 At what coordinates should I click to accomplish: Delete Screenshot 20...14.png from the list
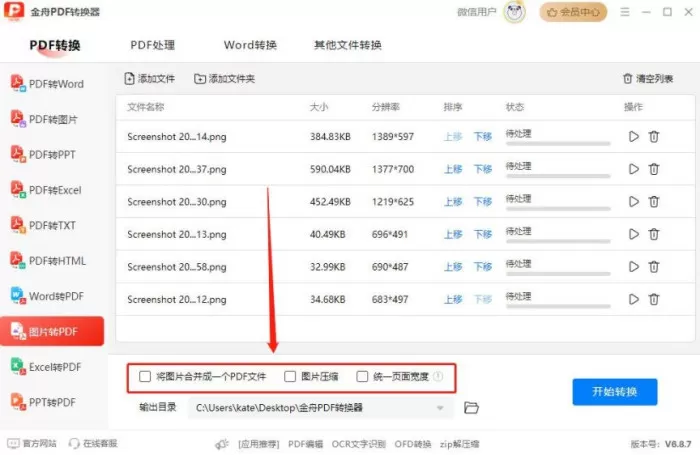tap(654, 136)
